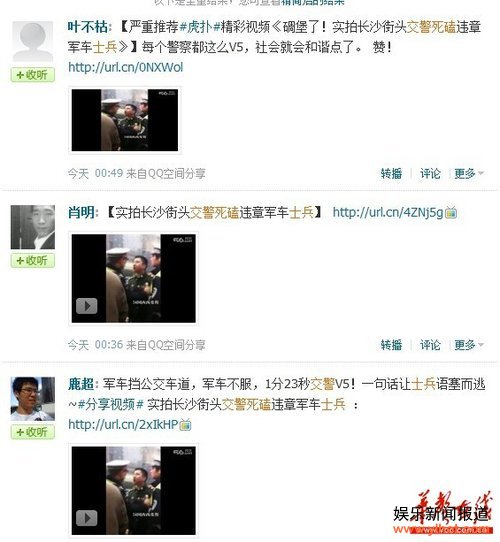Click video icon beside url.cn/2xIkHP link

tap(185, 425)
